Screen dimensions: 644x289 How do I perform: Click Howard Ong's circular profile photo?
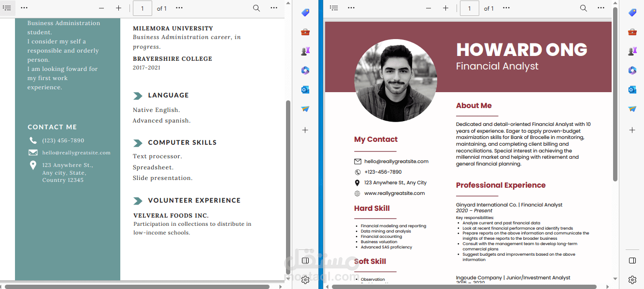tap(396, 81)
